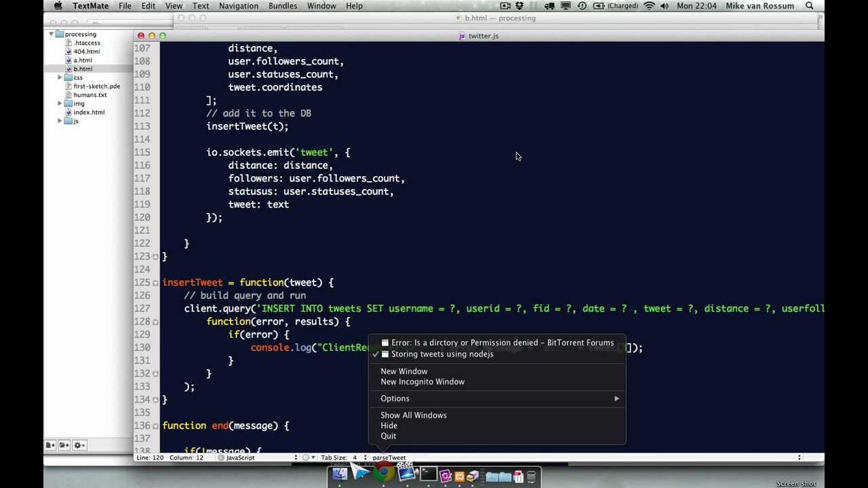Open the Sequel Pro pancake stack icon
This screenshot has height=488, width=868.
pyautogui.click(x=473, y=476)
